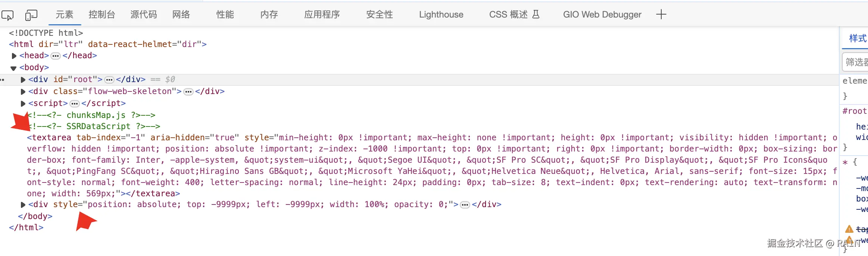
Task: Expand the flow-web-skeleton div node
Action: pos(23,92)
